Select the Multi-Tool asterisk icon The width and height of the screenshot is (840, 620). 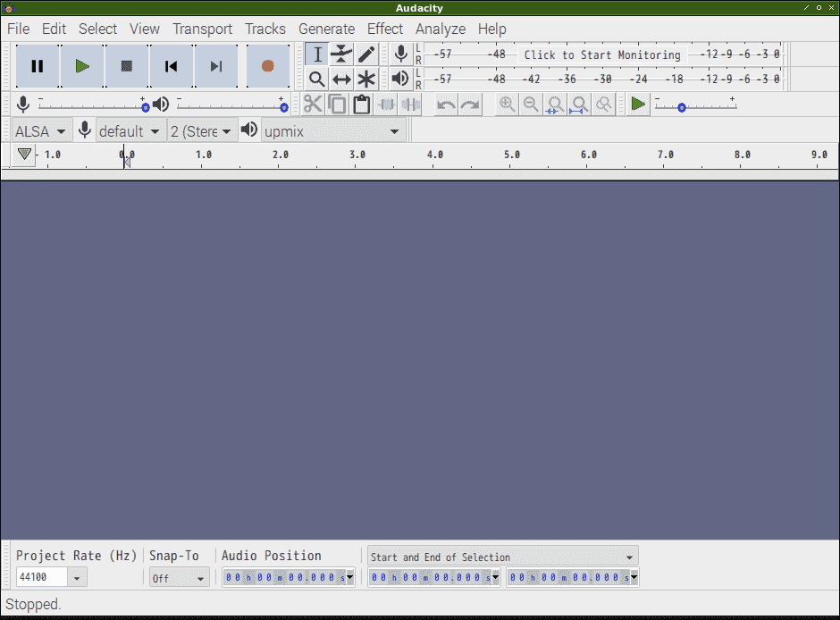click(x=365, y=80)
